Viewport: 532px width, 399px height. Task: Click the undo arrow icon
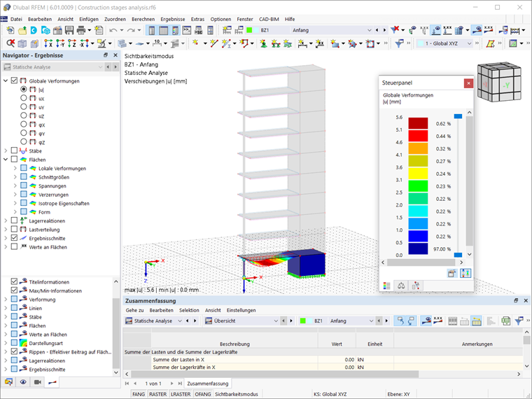113,30
